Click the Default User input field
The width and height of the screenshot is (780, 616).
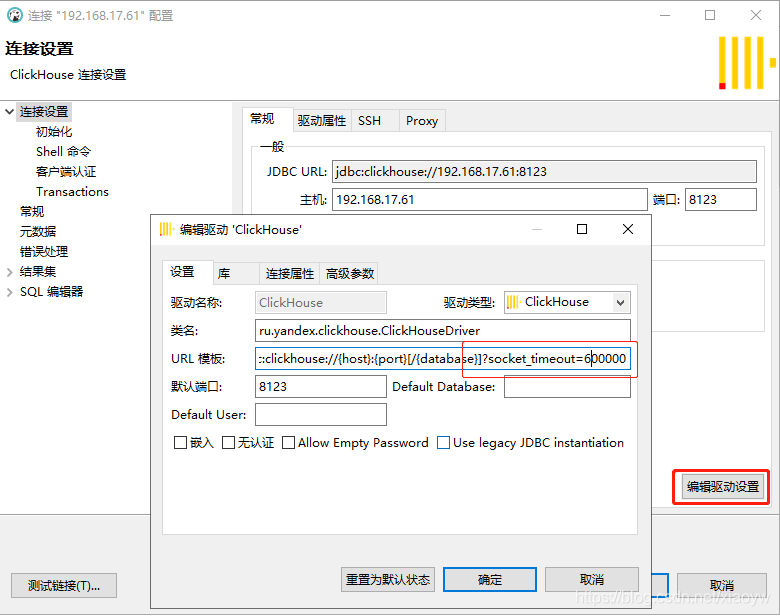[321, 414]
